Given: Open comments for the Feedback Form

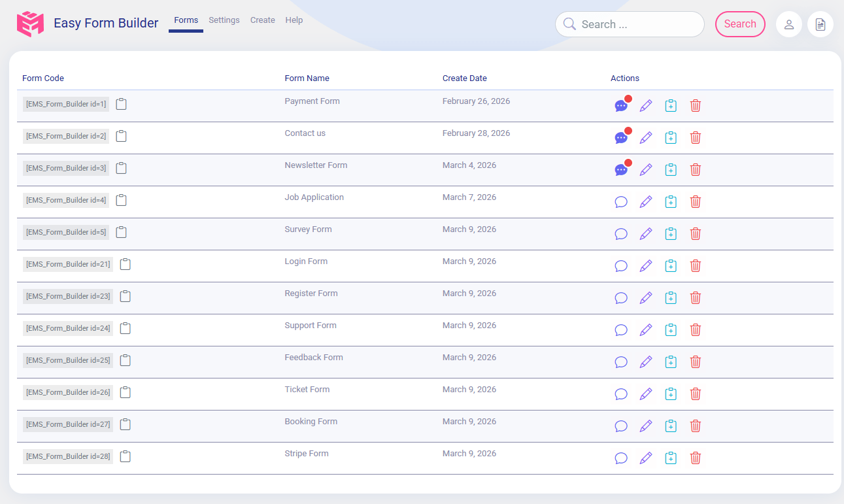Looking at the screenshot, I should (x=621, y=361).
